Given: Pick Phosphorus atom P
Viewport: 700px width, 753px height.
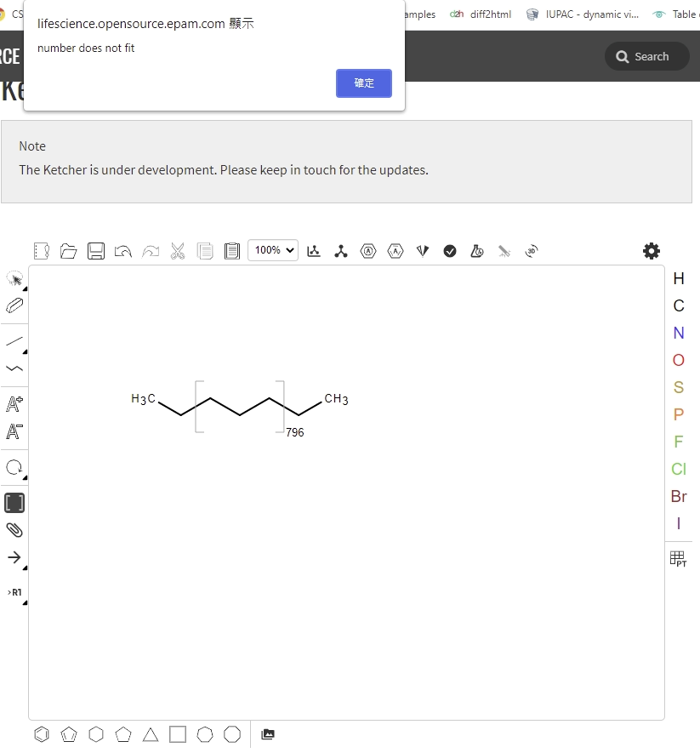Looking at the screenshot, I should tap(679, 414).
